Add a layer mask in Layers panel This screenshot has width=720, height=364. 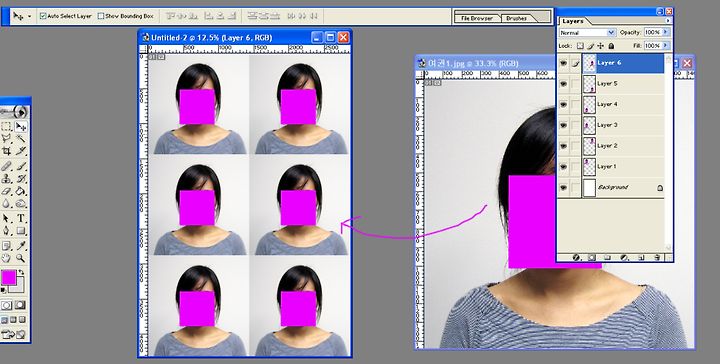(x=592, y=258)
